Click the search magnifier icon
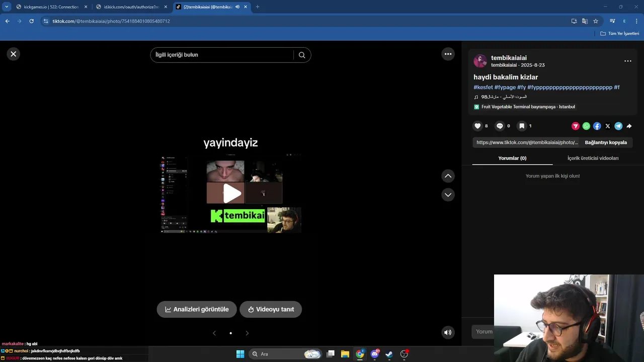 (302, 55)
